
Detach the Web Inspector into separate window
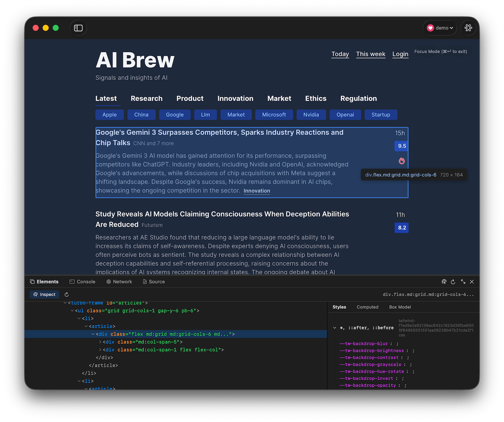(463, 281)
